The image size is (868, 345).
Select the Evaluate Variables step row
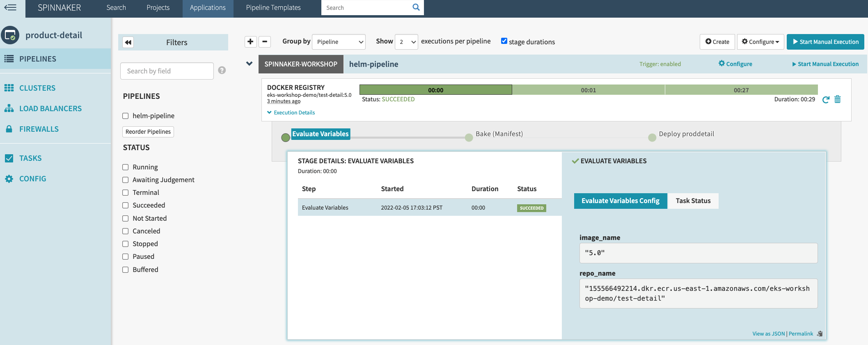point(430,208)
